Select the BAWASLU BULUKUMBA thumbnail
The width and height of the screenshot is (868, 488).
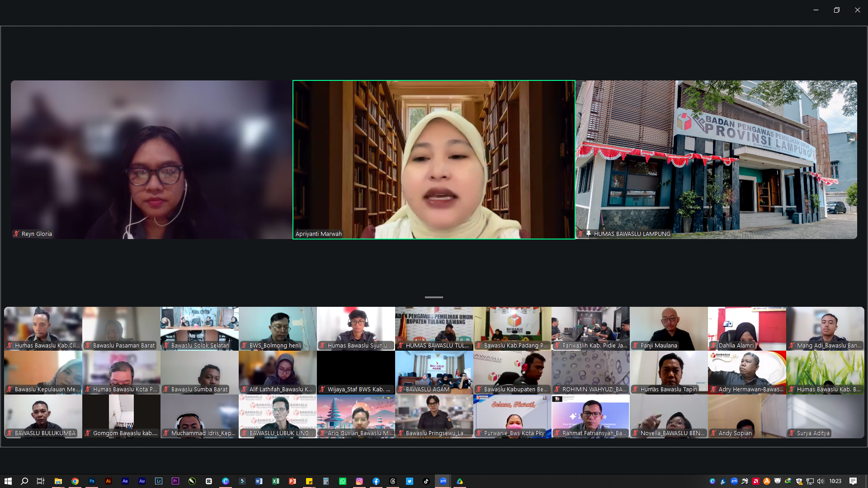click(x=43, y=416)
